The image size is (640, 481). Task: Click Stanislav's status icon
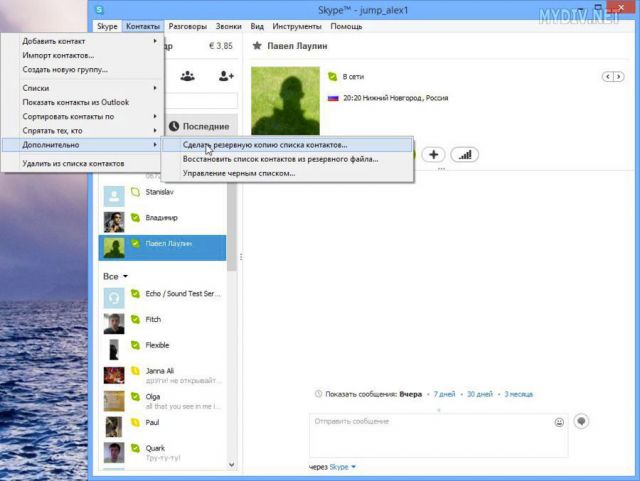pos(135,192)
